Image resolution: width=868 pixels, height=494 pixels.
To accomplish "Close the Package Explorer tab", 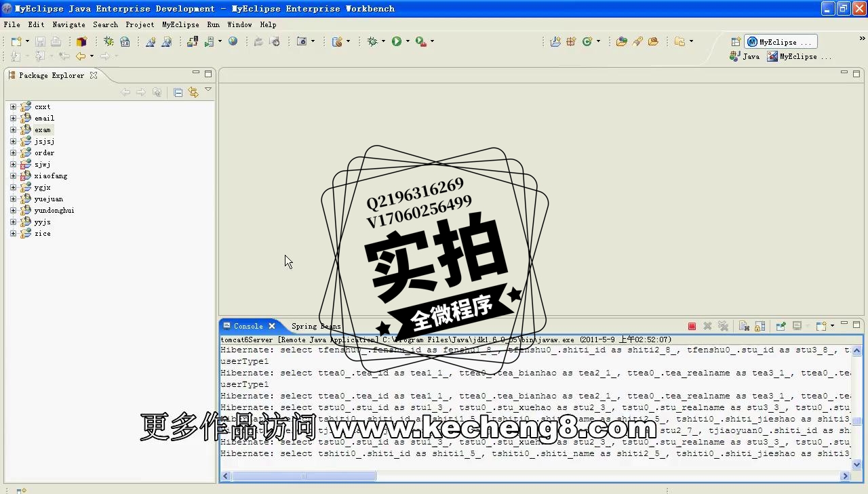I will (94, 75).
